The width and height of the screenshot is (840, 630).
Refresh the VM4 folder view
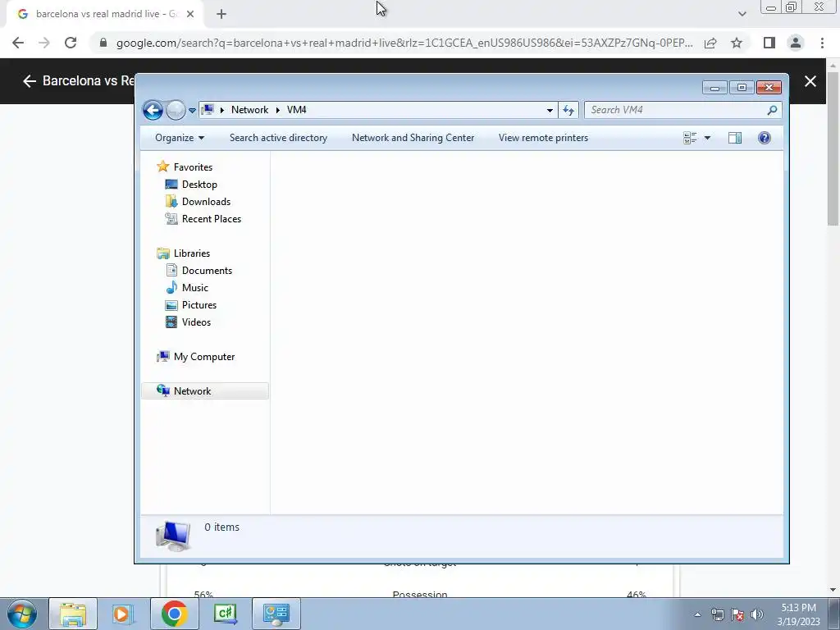(568, 111)
